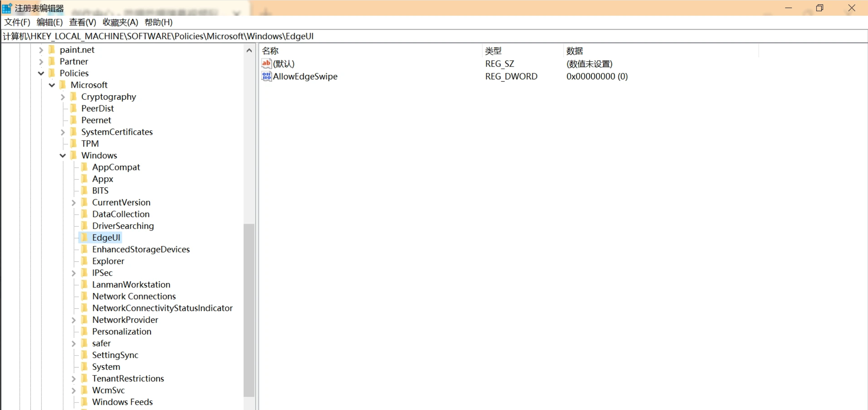Expand the TenantRestrictions key
The width and height of the screenshot is (868, 410).
(74, 379)
